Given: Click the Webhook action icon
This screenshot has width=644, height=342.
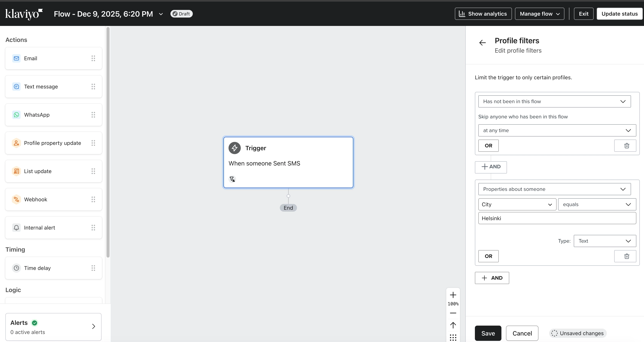Looking at the screenshot, I should tap(16, 199).
